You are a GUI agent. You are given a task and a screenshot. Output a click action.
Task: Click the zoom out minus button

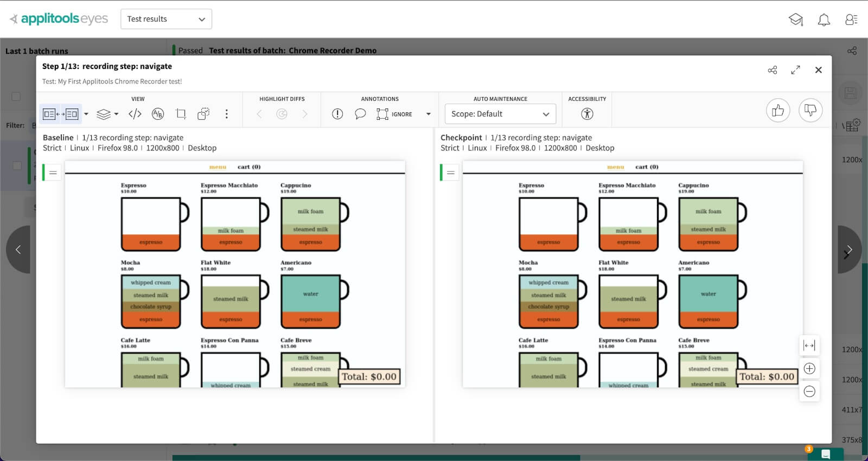pyautogui.click(x=809, y=392)
